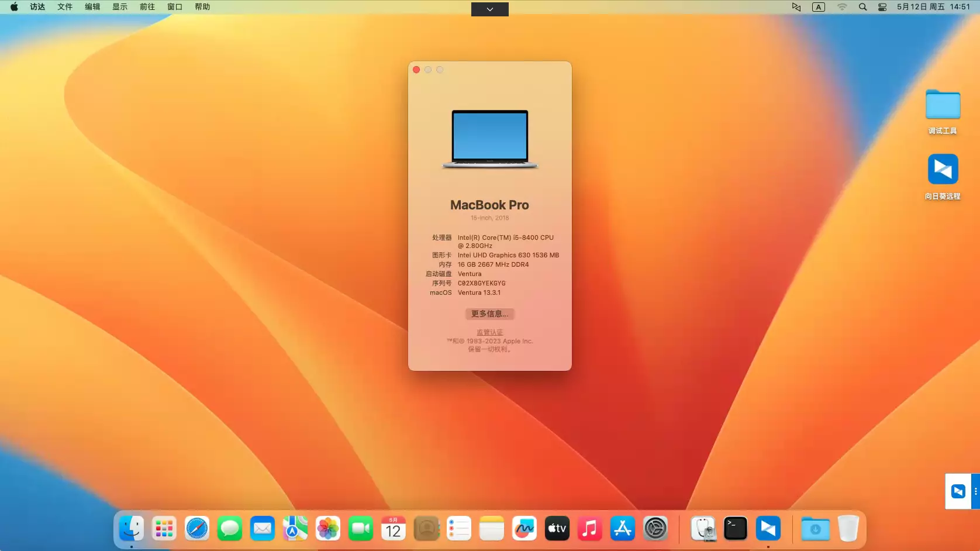Open System Settings from the Dock
Screen dimensions: 980x551
pos(655,528)
